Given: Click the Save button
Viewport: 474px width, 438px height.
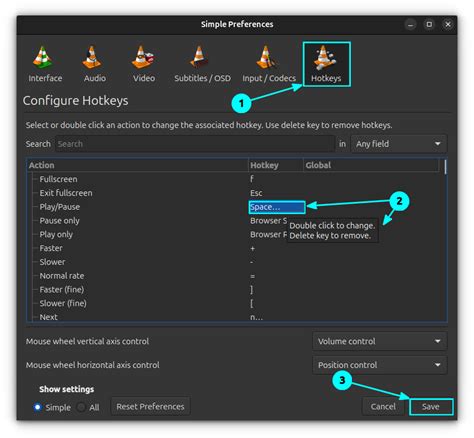Looking at the screenshot, I should [x=431, y=407].
